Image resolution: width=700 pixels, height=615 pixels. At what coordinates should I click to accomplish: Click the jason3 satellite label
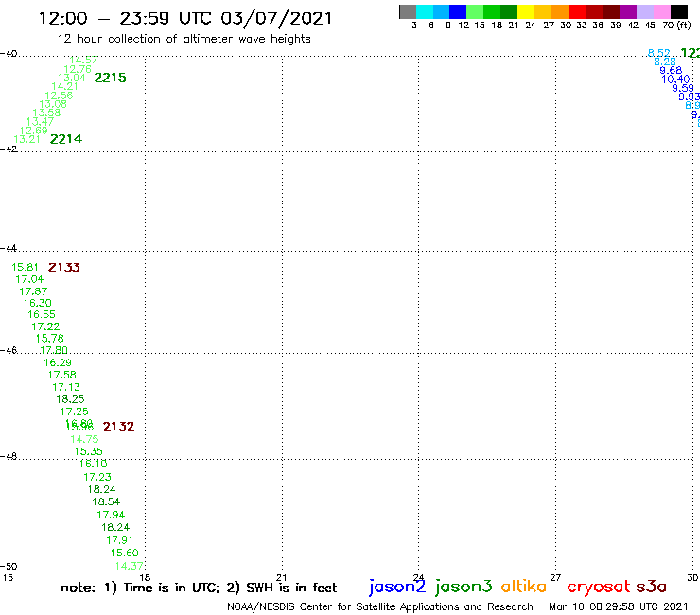[x=464, y=587]
